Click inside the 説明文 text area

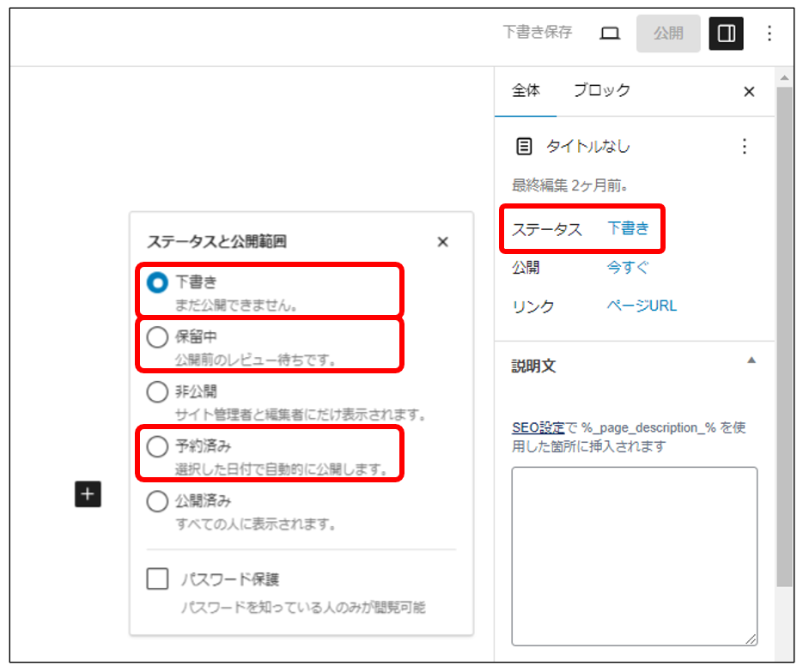pyautogui.click(x=634, y=555)
